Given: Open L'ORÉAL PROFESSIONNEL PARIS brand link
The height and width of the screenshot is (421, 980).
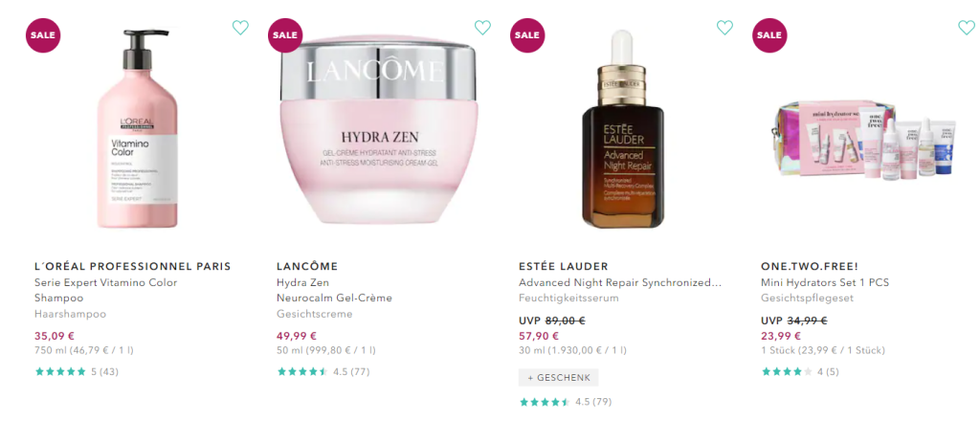Looking at the screenshot, I should click(x=132, y=267).
